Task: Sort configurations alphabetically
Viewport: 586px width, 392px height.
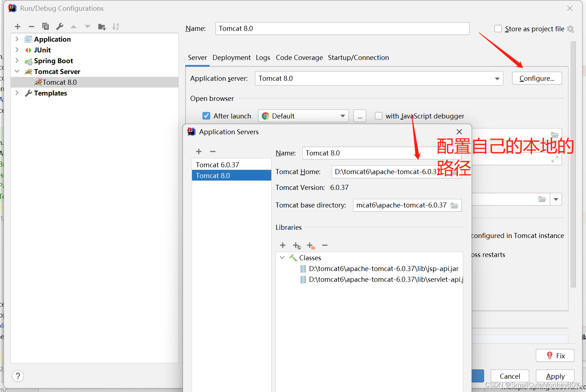Action: pyautogui.click(x=116, y=27)
